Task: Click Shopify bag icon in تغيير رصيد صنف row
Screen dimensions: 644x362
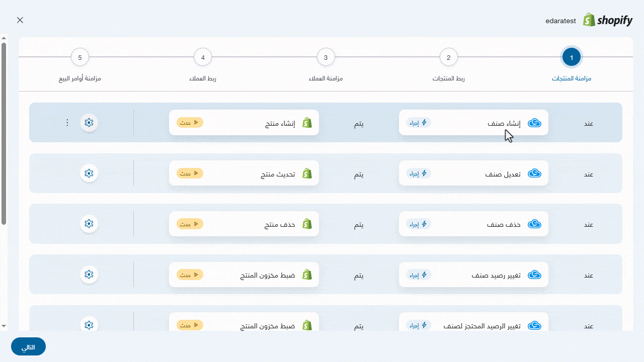Action: click(x=307, y=275)
